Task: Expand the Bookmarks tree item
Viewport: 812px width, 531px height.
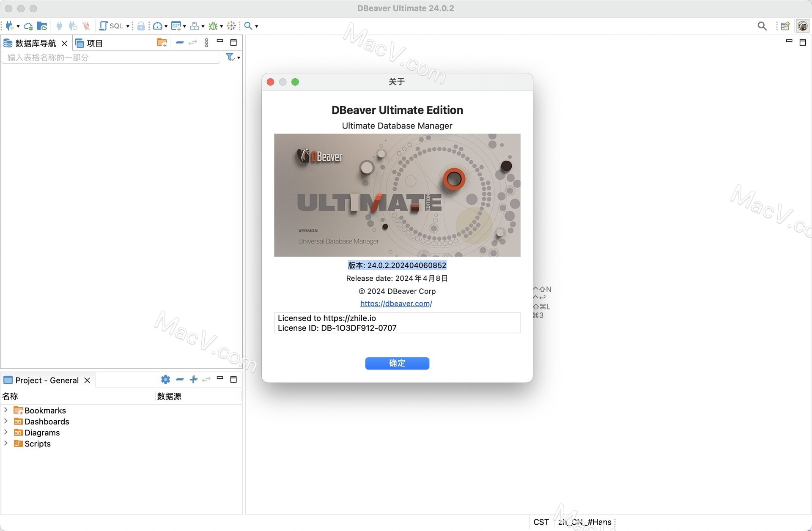Action: point(5,410)
